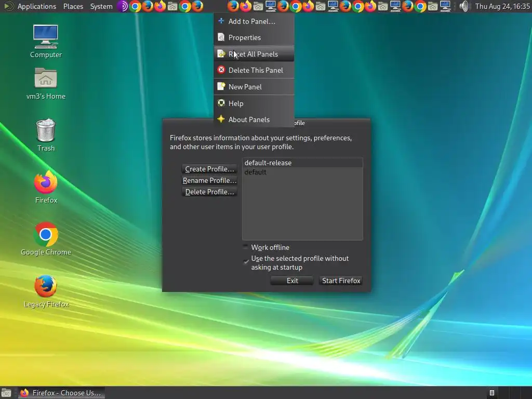Launch the Firefox desktop shortcut
The image size is (532, 399).
(46, 187)
